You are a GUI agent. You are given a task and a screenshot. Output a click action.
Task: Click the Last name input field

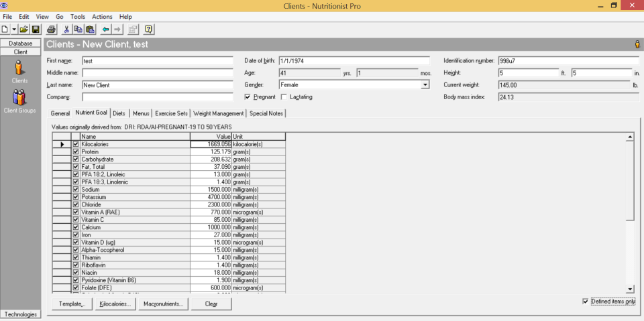point(157,85)
